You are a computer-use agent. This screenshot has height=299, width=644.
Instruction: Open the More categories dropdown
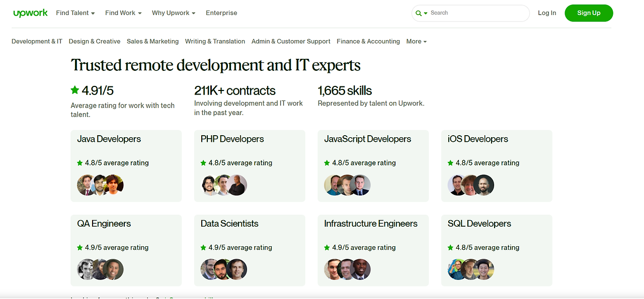[x=417, y=42]
